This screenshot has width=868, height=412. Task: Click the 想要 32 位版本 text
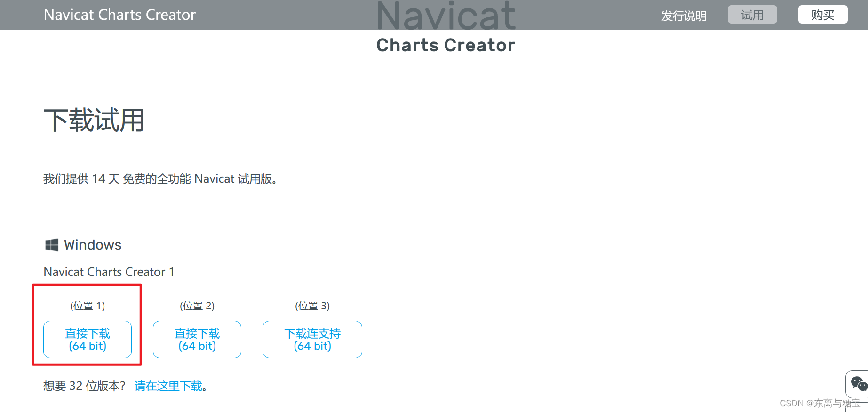(x=85, y=386)
